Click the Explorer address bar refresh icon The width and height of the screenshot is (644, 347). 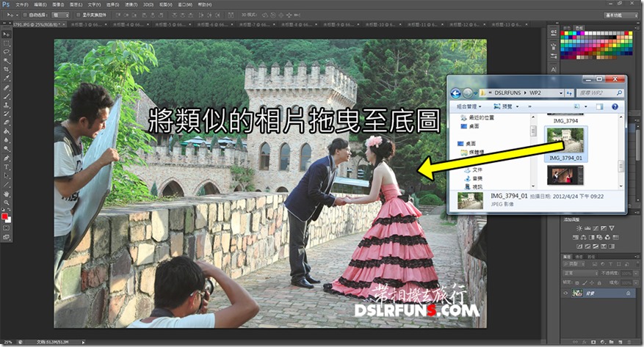coord(568,93)
